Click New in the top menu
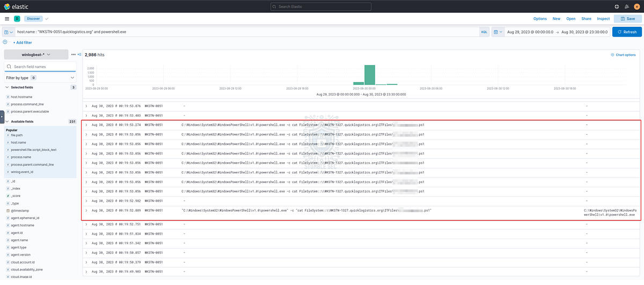The image size is (644, 285). click(x=557, y=18)
